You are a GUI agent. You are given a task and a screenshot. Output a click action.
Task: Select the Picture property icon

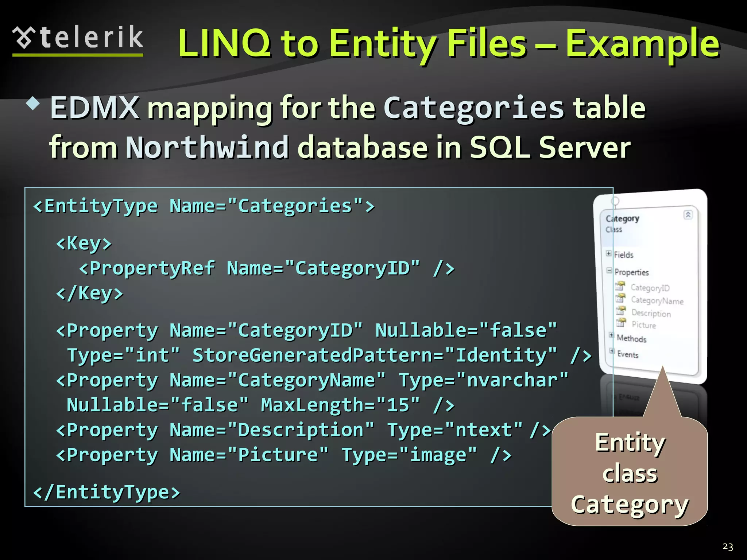[621, 322]
